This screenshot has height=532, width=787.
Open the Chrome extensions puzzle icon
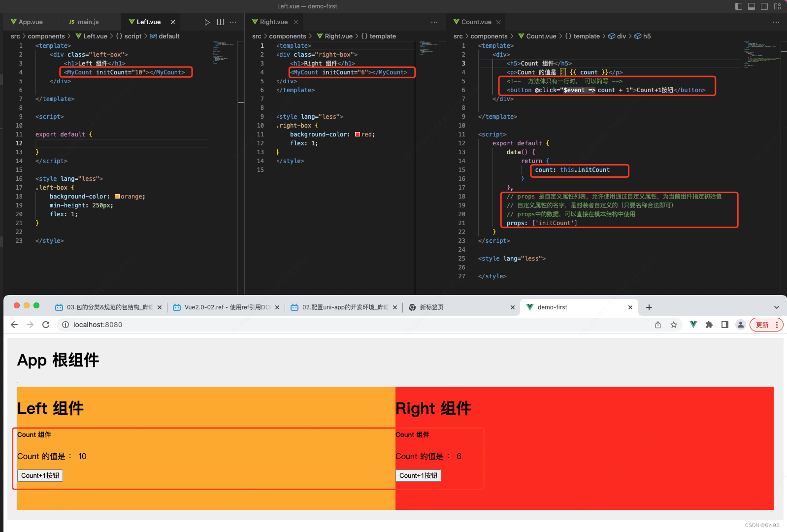pos(709,325)
